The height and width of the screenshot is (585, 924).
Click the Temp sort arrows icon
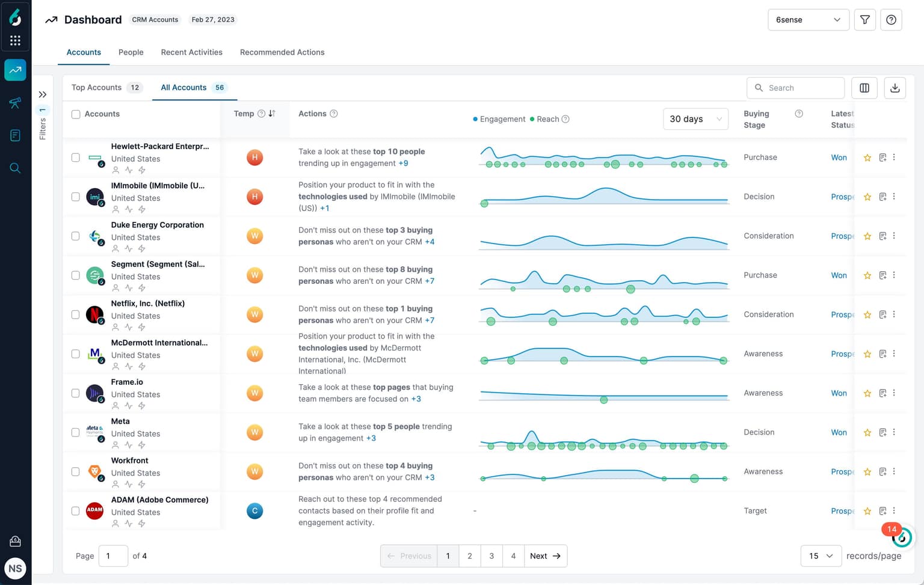[272, 114]
